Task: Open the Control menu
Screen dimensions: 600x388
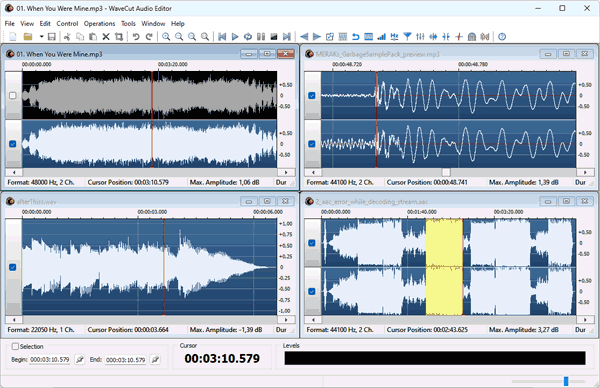Action: point(67,23)
